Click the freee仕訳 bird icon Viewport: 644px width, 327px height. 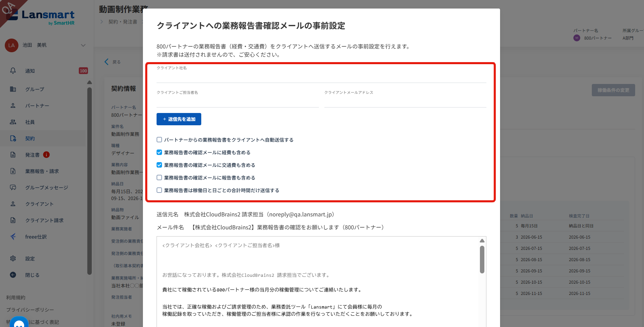coord(13,237)
